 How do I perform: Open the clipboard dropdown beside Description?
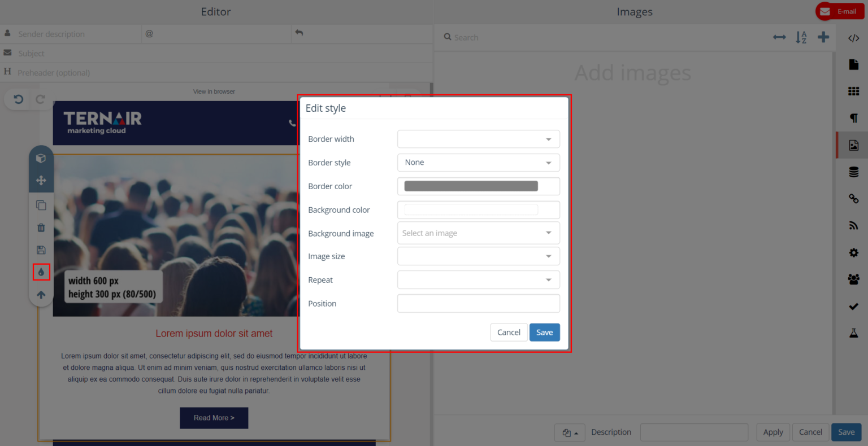point(570,432)
